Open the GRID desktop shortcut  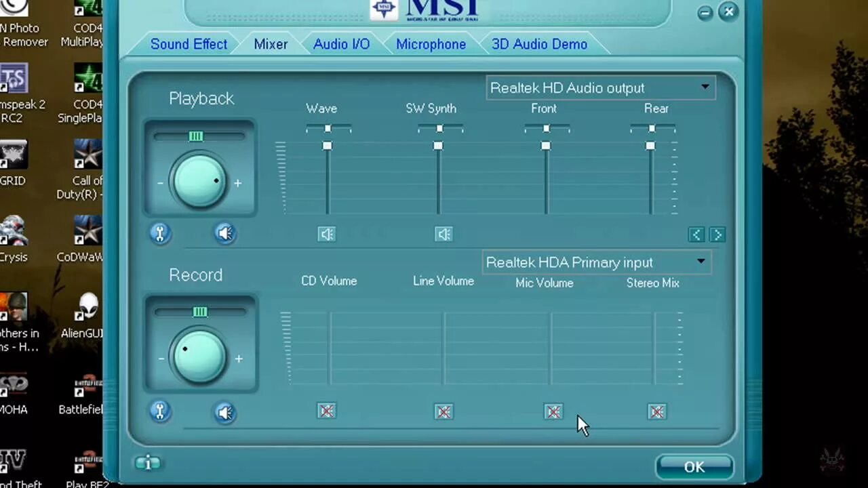click(x=14, y=163)
